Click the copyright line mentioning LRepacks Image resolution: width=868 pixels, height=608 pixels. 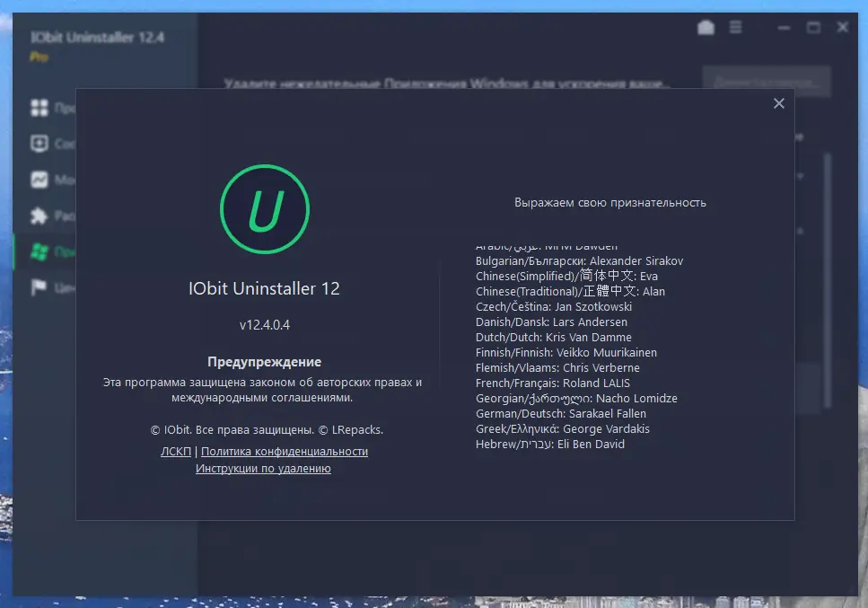[x=267, y=429]
